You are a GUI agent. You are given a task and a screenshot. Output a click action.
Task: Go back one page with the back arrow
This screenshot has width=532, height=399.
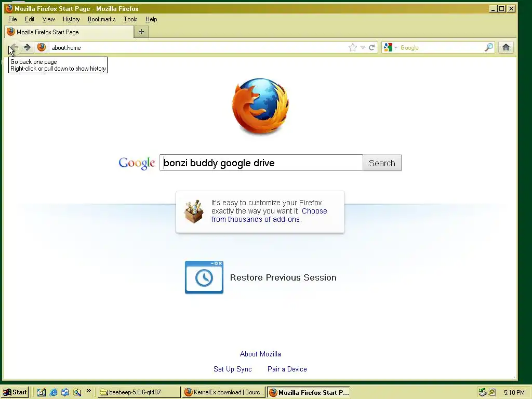coord(14,47)
